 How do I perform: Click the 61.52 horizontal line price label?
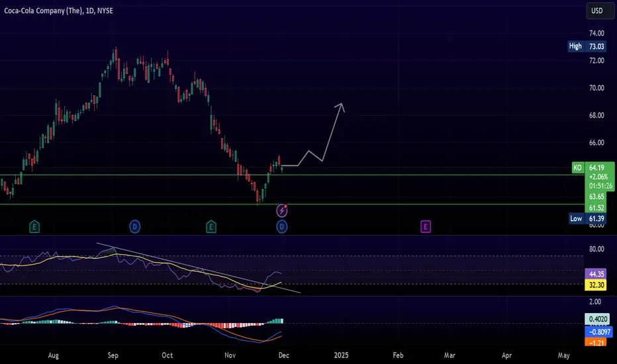(x=596, y=207)
